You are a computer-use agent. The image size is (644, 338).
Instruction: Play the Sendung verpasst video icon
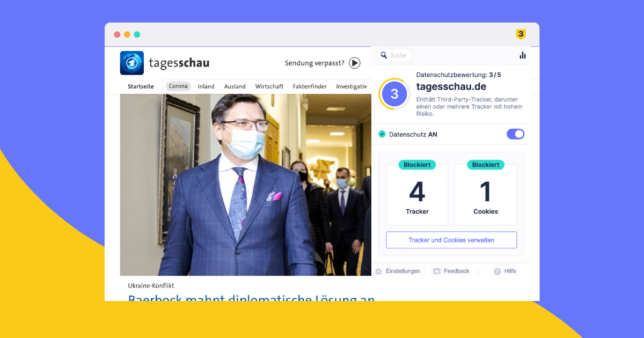pos(355,63)
